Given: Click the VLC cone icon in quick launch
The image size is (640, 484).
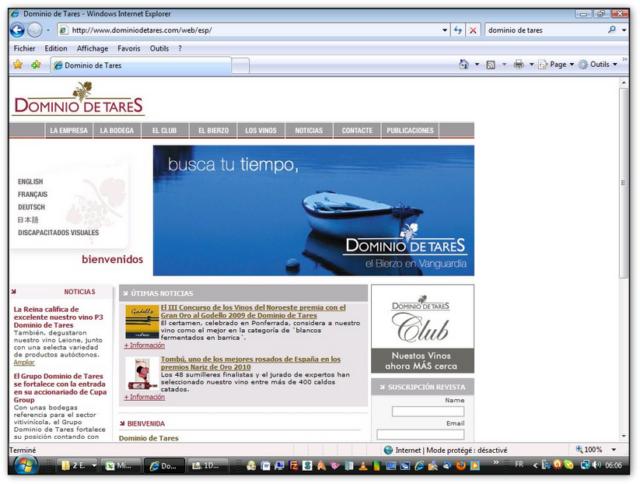Looking at the screenshot, I should tap(363, 465).
